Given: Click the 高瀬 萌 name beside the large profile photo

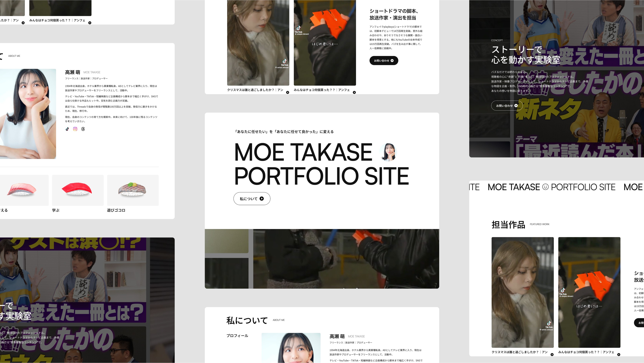Looking at the screenshot, I should tap(73, 72).
